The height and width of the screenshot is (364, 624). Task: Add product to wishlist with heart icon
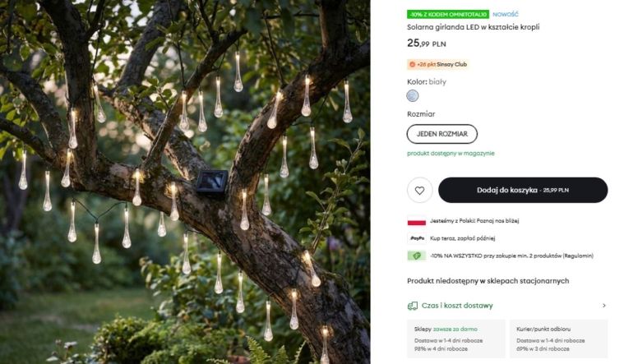(x=419, y=190)
